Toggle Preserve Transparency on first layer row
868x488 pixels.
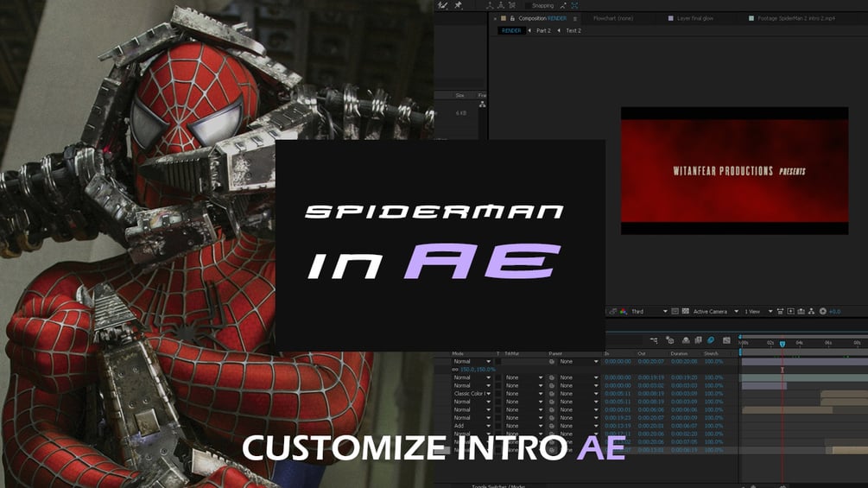tap(498, 362)
